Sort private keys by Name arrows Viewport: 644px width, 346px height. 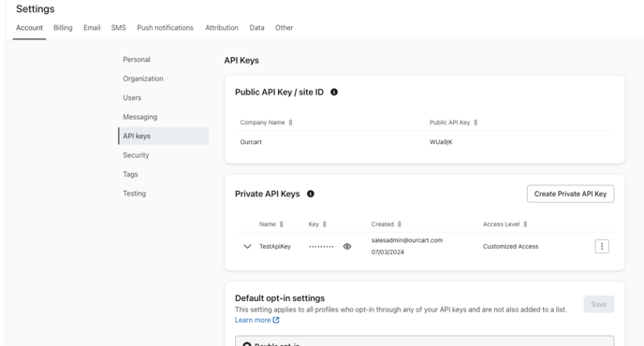point(282,224)
